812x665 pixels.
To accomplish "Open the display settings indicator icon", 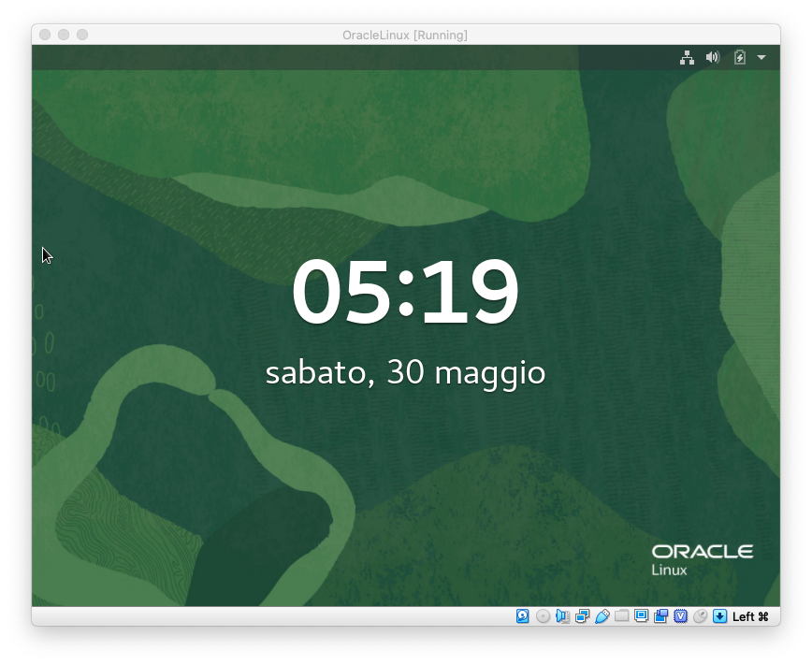I will pyautogui.click(x=641, y=615).
